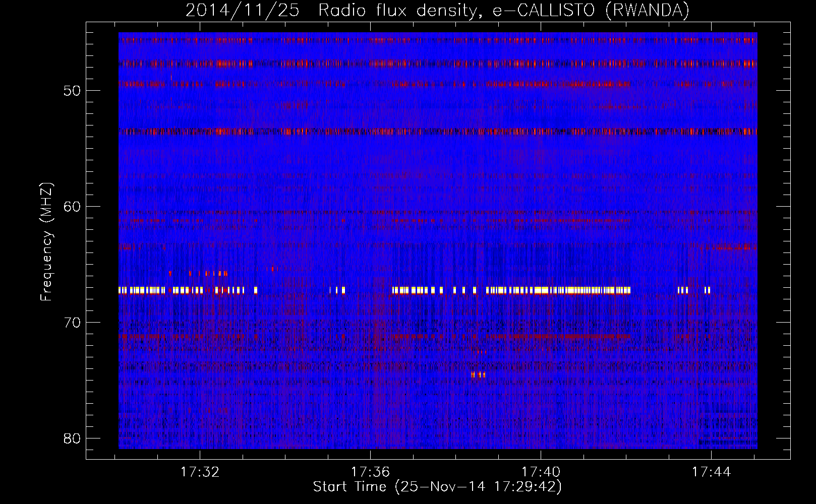Click the plot title 'Radio flux density, e-CALLISTO (RWANDA)'

point(504,10)
